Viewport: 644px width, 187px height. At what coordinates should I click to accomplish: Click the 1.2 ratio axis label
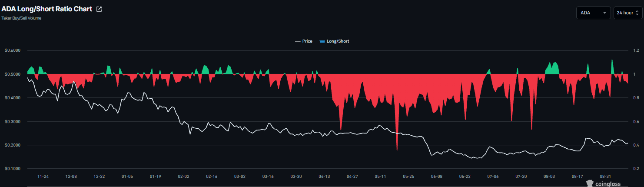(x=635, y=50)
